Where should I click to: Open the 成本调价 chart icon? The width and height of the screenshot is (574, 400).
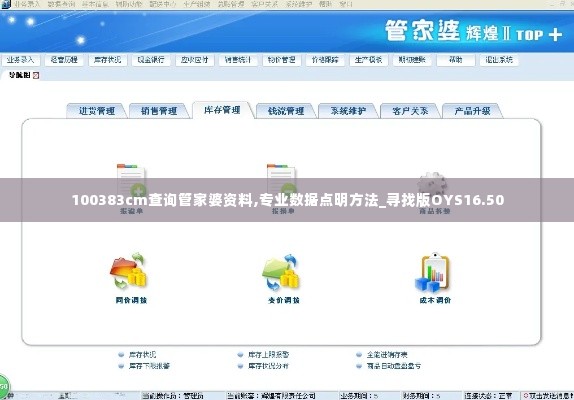coord(433,272)
